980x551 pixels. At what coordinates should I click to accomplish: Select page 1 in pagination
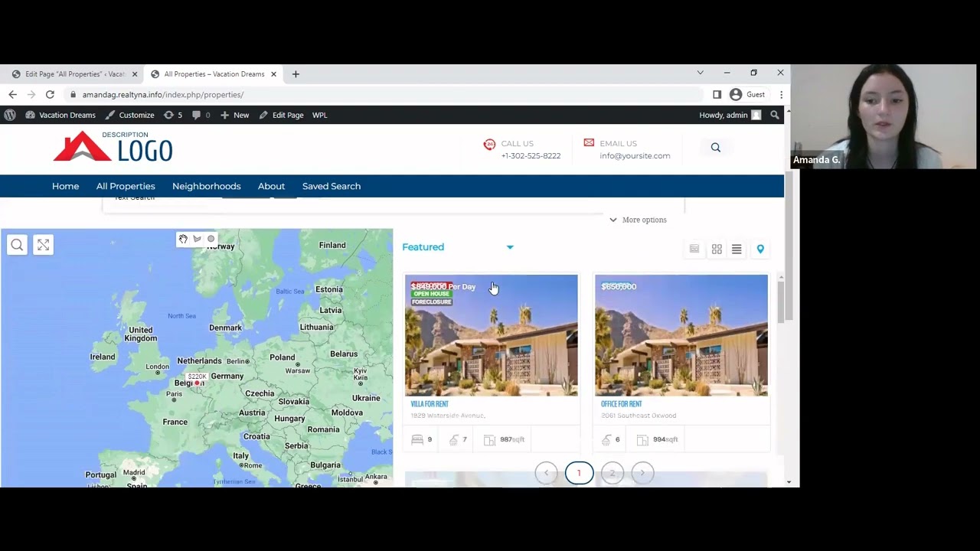pyautogui.click(x=579, y=473)
